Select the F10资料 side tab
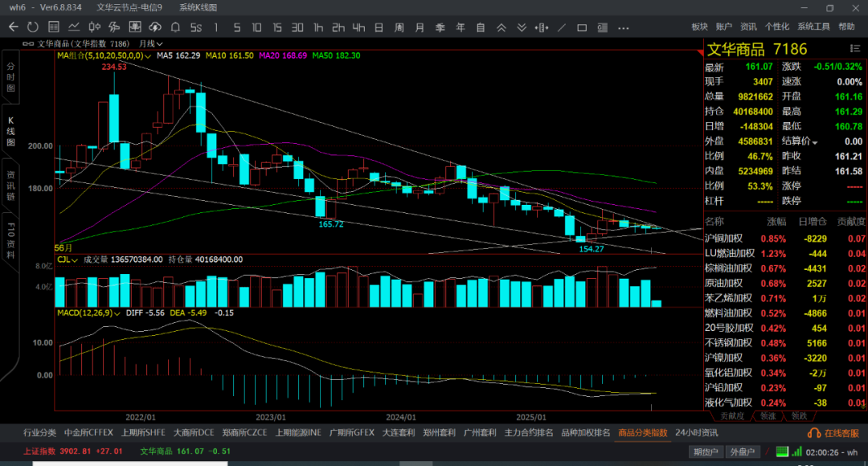This screenshot has width=868, height=466. pyautogui.click(x=10, y=241)
